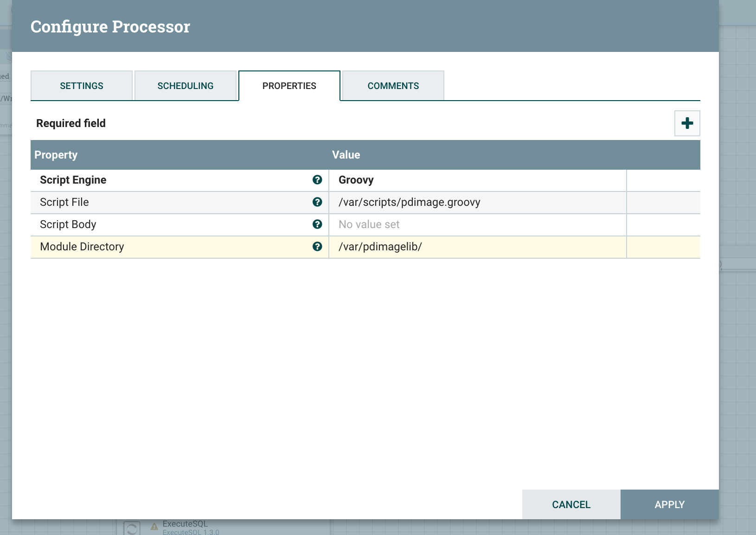Viewport: 756px width, 535px height.
Task: Click the empty Script Body value
Action: (x=477, y=224)
